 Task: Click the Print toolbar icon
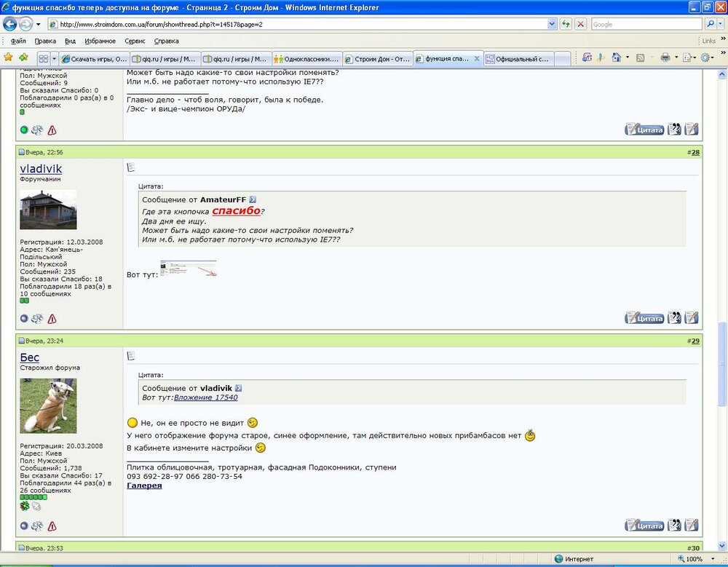(665, 58)
